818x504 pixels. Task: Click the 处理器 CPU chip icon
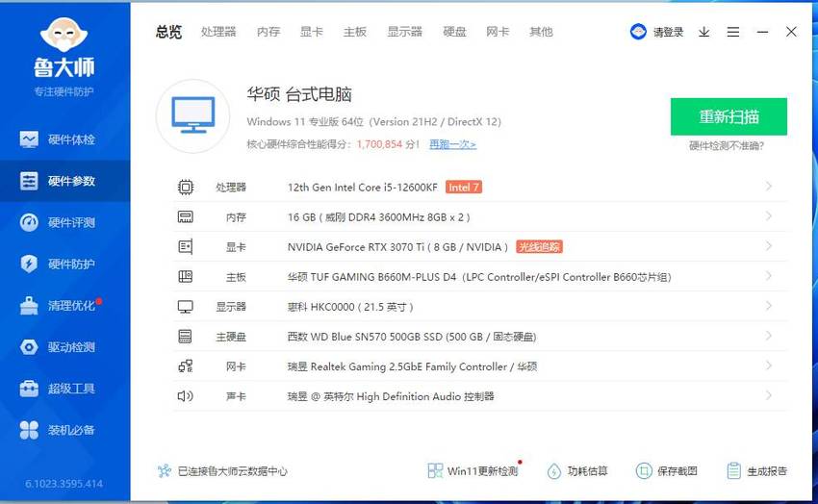click(185, 188)
